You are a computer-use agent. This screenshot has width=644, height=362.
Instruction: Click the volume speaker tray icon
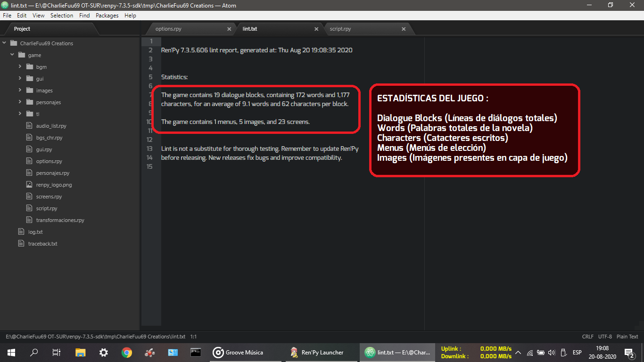(x=552, y=353)
